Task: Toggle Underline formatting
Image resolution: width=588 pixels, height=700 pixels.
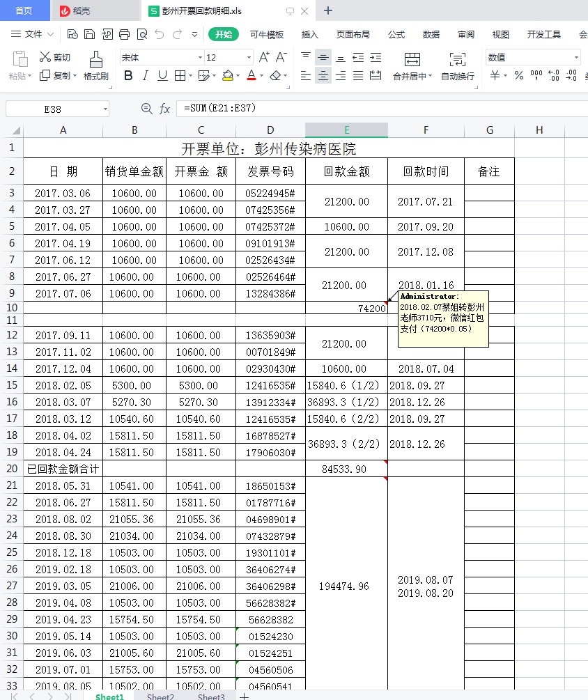Action: (162, 75)
